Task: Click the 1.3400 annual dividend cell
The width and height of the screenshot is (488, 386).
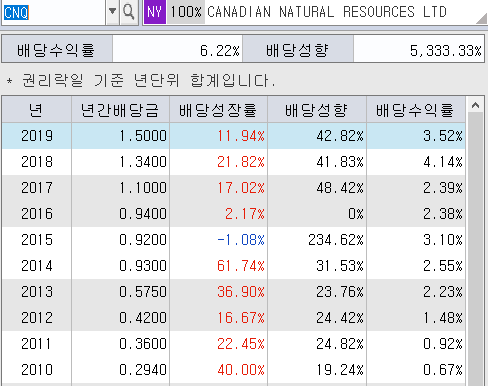Action: coord(120,162)
